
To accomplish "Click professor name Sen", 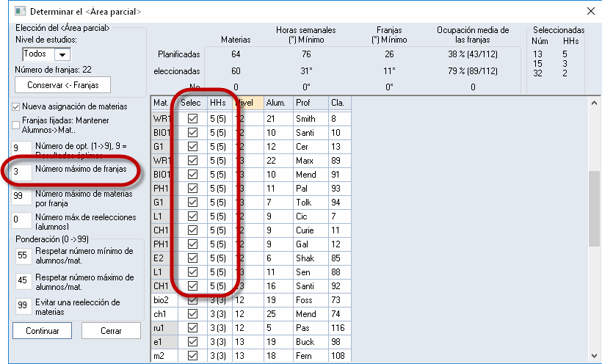I will pyautogui.click(x=303, y=272).
